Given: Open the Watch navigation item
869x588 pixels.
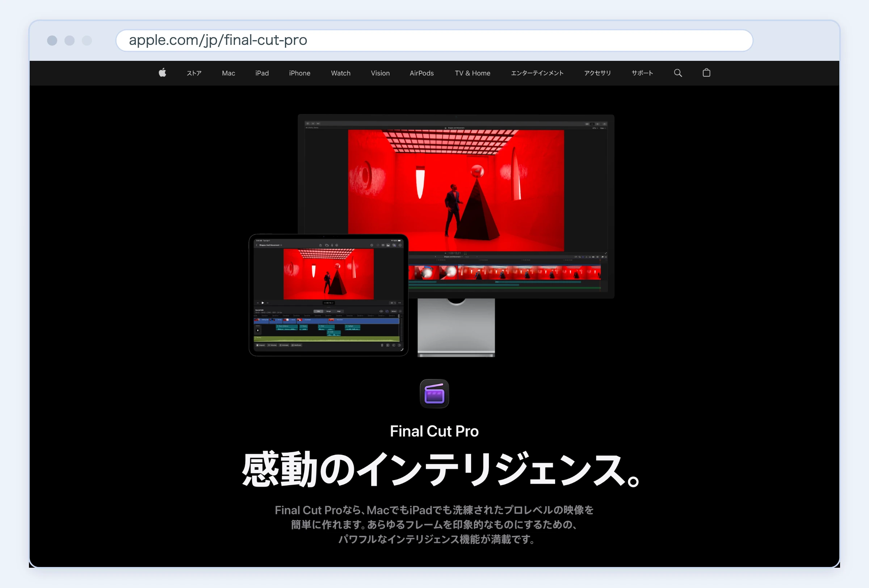Looking at the screenshot, I should [x=341, y=73].
